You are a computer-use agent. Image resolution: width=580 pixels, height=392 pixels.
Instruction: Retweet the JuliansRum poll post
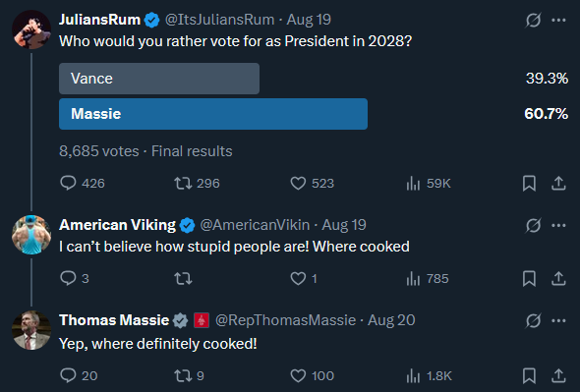(197, 183)
